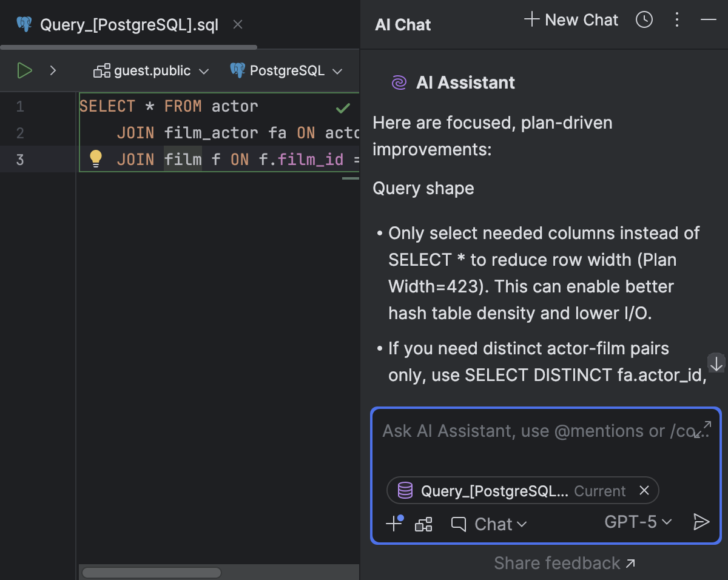Click the SELECT keyword on line 1
The width and height of the screenshot is (728, 580).
(x=107, y=106)
